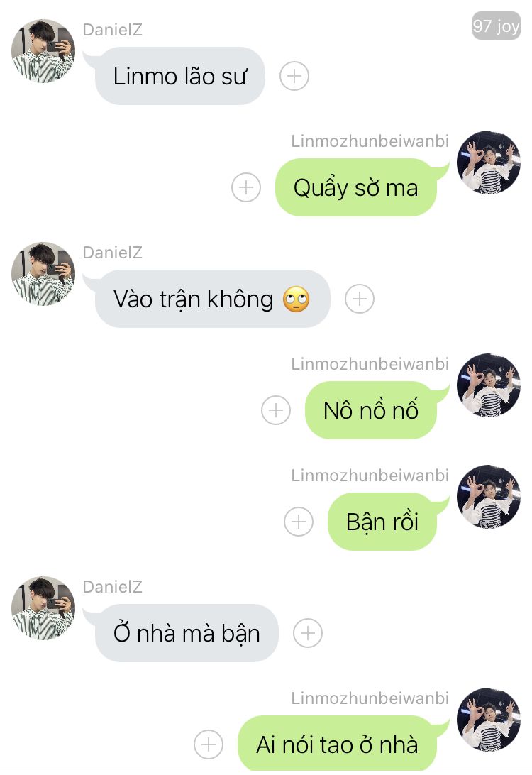Screen dimensions: 532x775
Task: Select the "Quẩy sờ ma" green bubble
Action: 355,187
